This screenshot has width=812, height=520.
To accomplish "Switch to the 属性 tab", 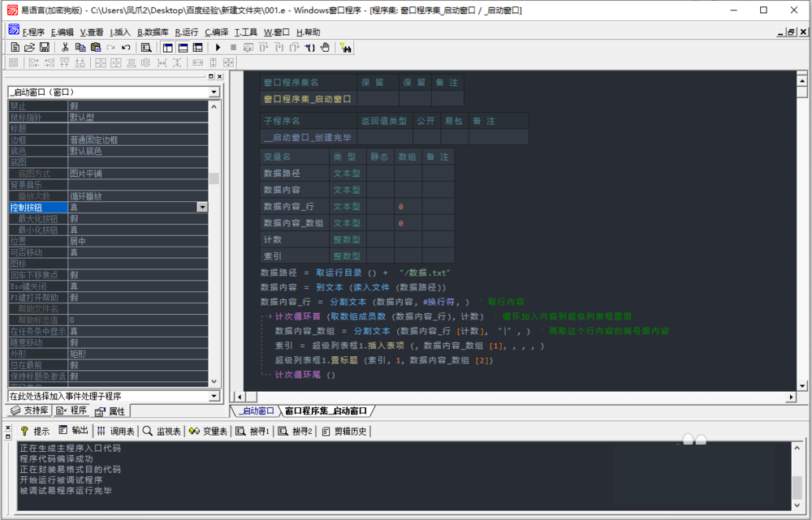I will pos(110,411).
